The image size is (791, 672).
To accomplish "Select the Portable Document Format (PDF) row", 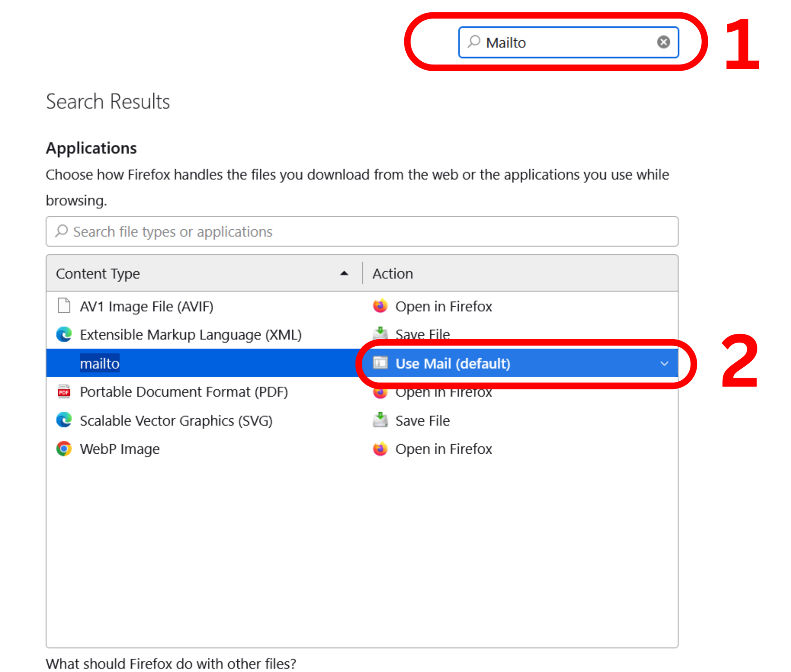I will point(183,392).
